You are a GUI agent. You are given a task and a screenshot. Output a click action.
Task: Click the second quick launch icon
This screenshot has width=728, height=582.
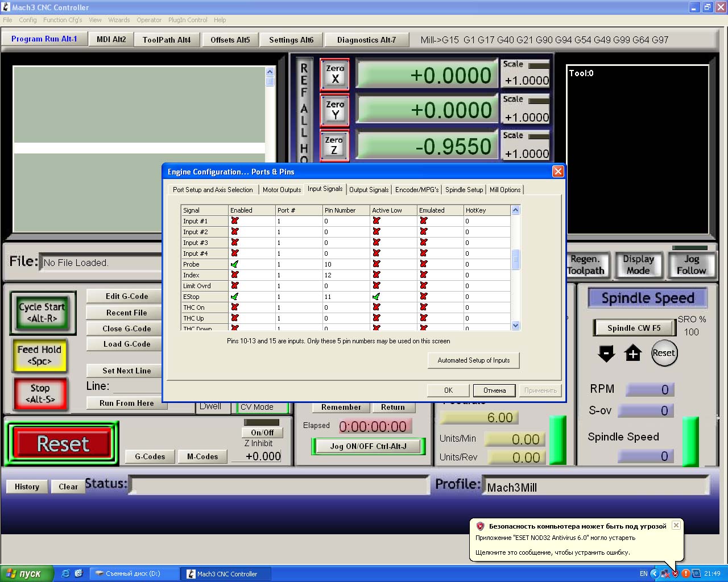[x=78, y=573]
